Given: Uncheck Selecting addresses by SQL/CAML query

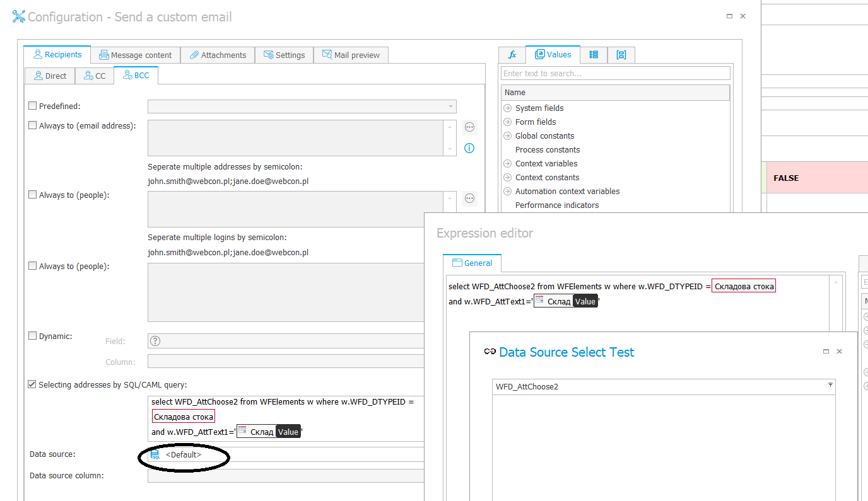Looking at the screenshot, I should click(x=32, y=384).
